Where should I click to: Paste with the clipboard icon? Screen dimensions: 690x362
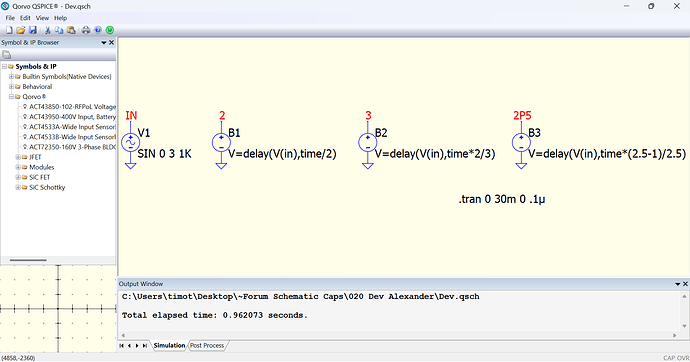(x=71, y=30)
